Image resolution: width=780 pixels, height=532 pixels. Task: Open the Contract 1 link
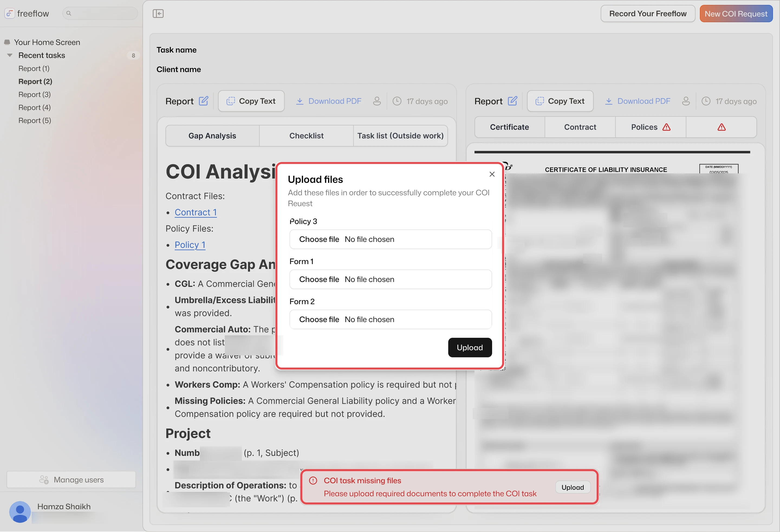[196, 212]
